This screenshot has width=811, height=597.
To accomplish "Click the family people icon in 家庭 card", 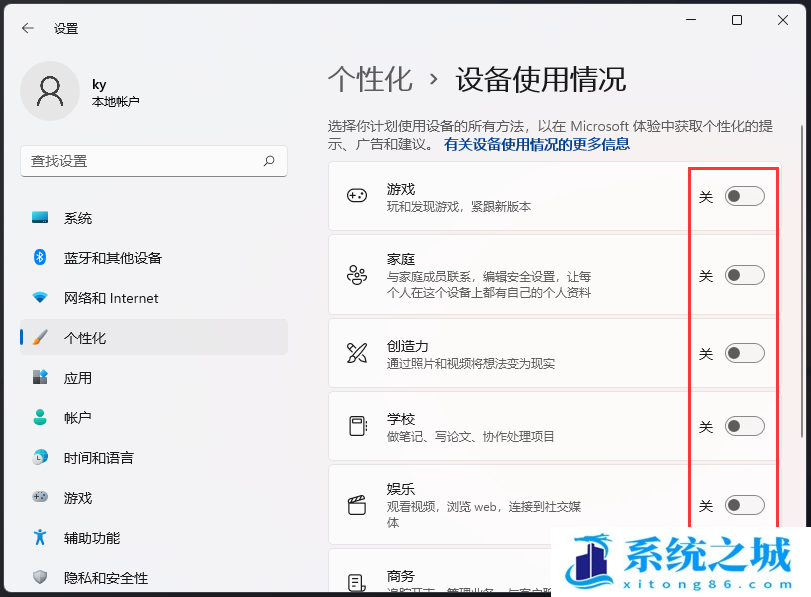I will coord(357,275).
